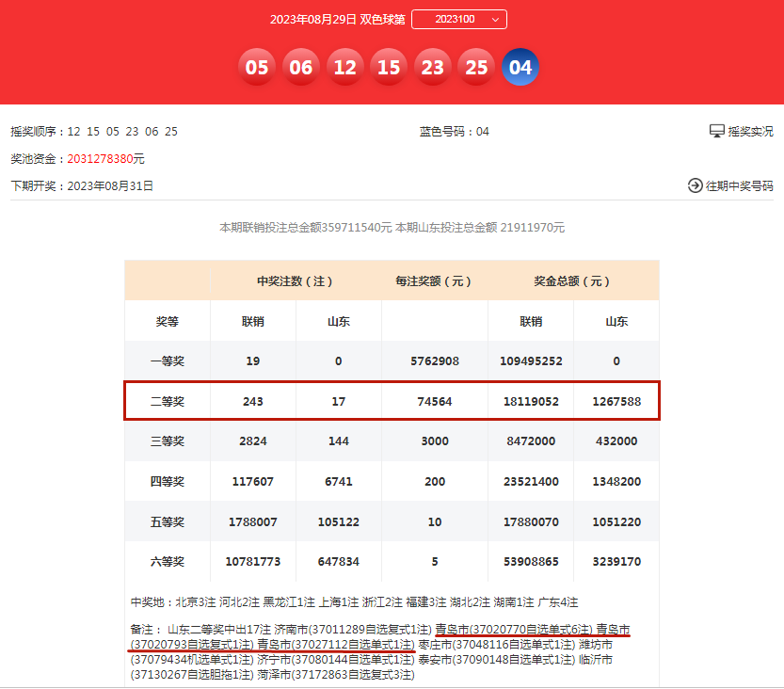Click red ball number 23
The image size is (784, 689).
433,68
